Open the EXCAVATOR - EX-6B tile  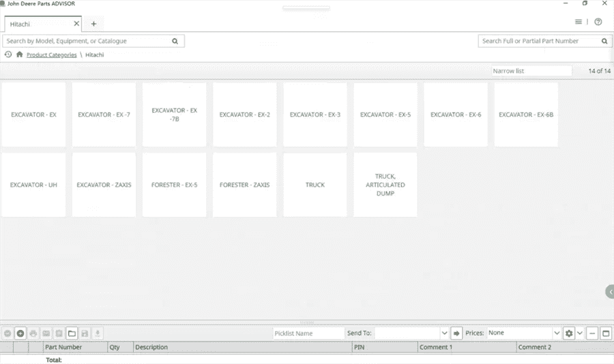coord(526,115)
